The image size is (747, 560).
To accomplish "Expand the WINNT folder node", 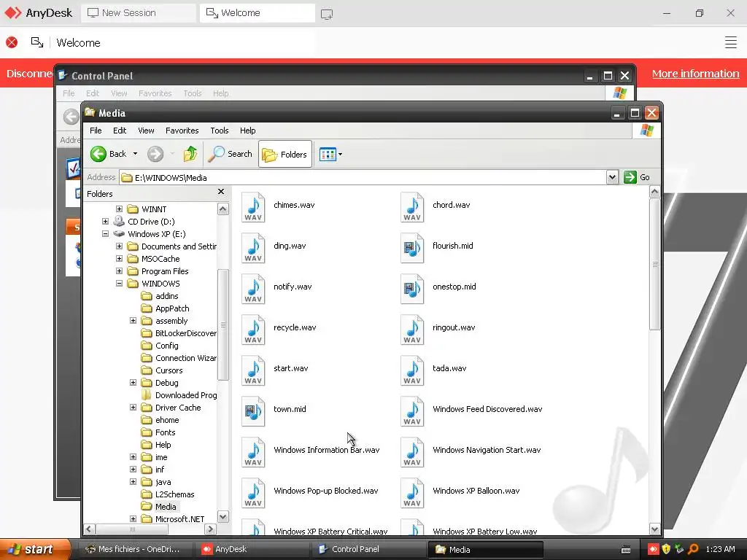I will click(x=119, y=209).
